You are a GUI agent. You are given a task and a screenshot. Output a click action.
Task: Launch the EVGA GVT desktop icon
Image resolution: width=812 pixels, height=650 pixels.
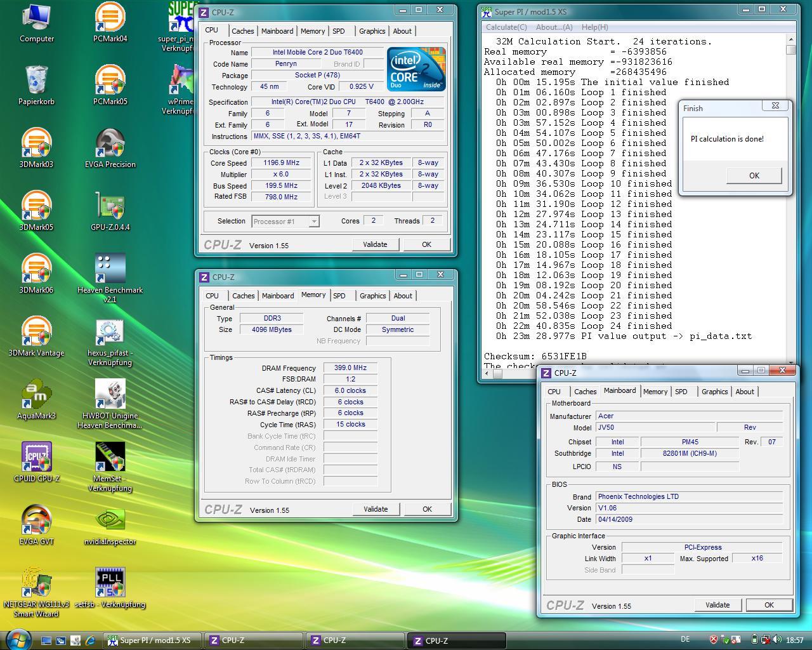point(36,526)
